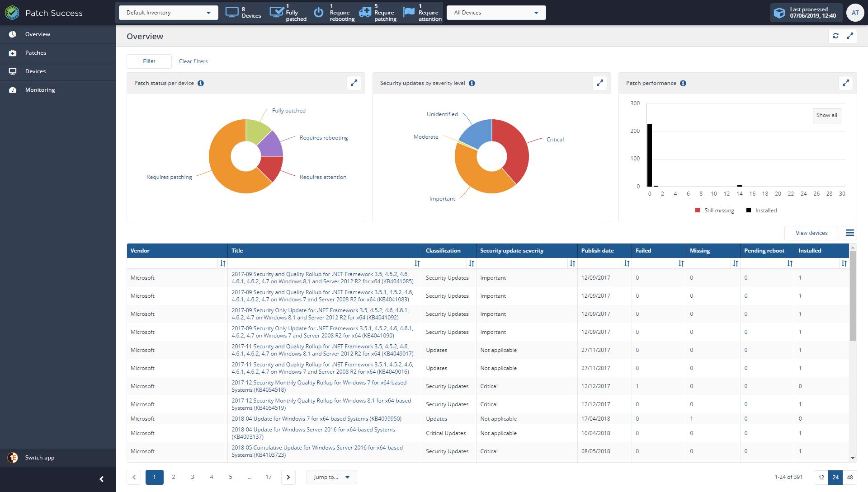Sort by Publish date column
The height and width of the screenshot is (492, 868).
point(627,263)
